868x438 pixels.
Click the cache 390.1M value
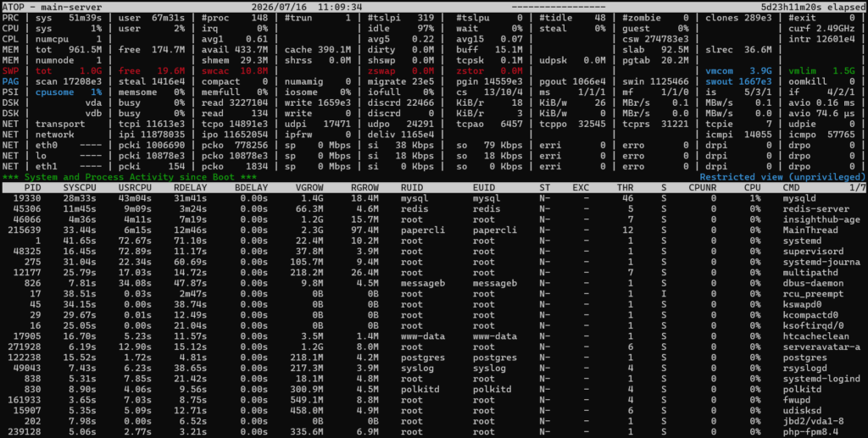point(318,49)
